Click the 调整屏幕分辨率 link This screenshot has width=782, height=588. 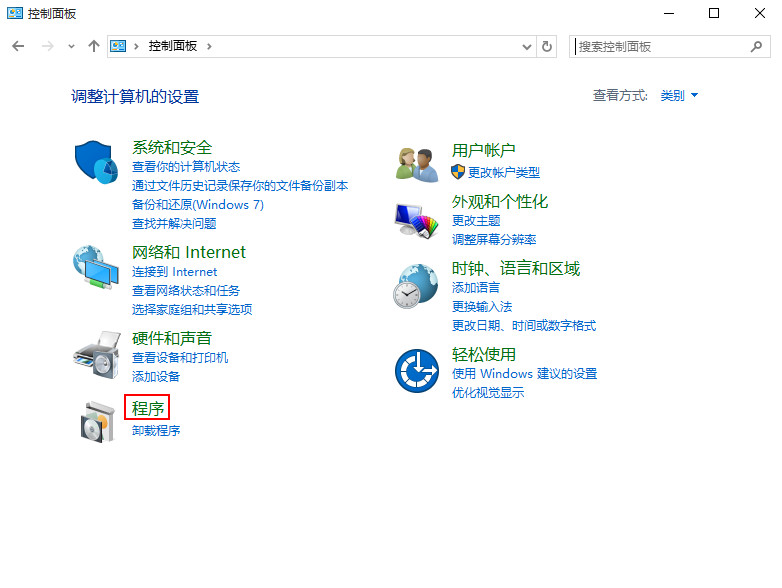click(x=494, y=239)
